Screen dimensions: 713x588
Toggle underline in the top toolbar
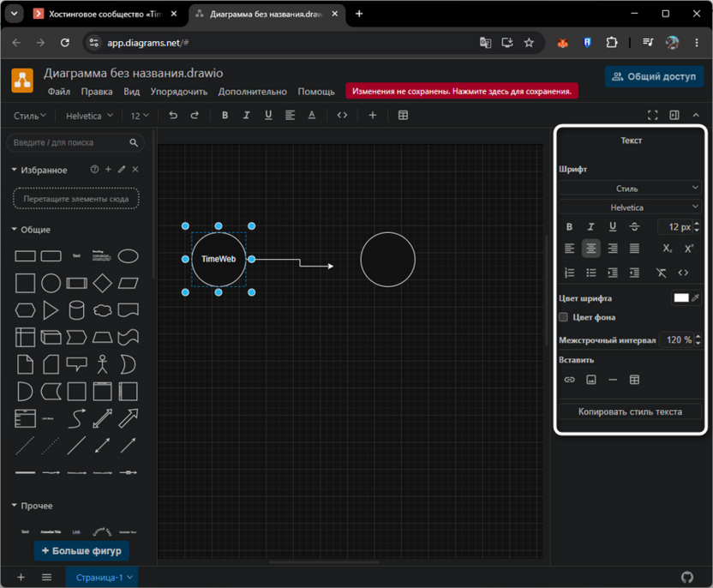coord(268,116)
